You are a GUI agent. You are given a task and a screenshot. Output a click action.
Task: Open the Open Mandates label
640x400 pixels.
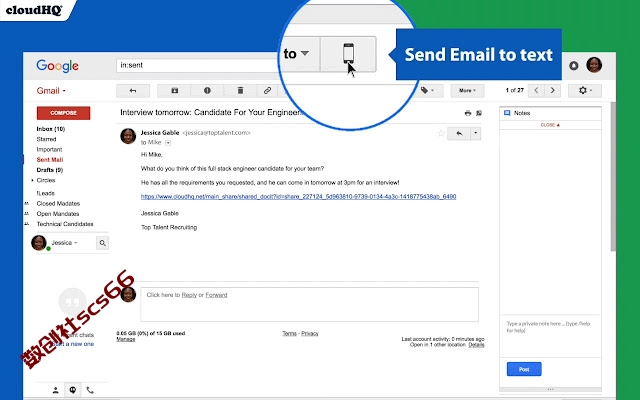(58, 213)
